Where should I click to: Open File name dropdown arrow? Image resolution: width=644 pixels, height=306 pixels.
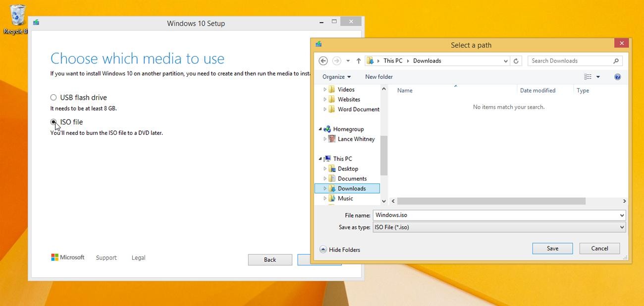click(622, 215)
